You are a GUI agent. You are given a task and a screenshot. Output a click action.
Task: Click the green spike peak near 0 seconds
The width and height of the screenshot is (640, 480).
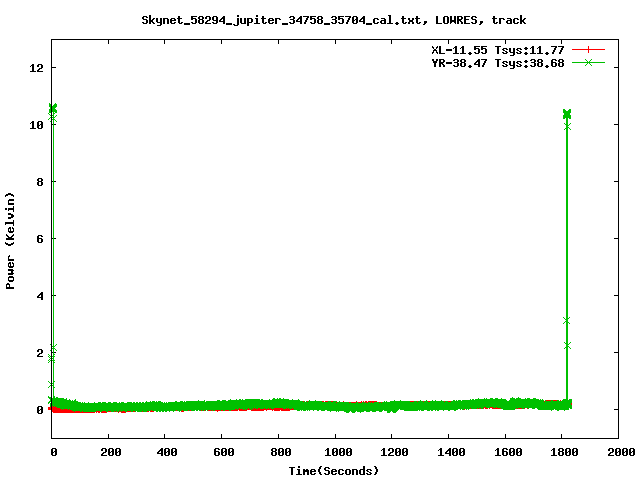pyautogui.click(x=53, y=108)
